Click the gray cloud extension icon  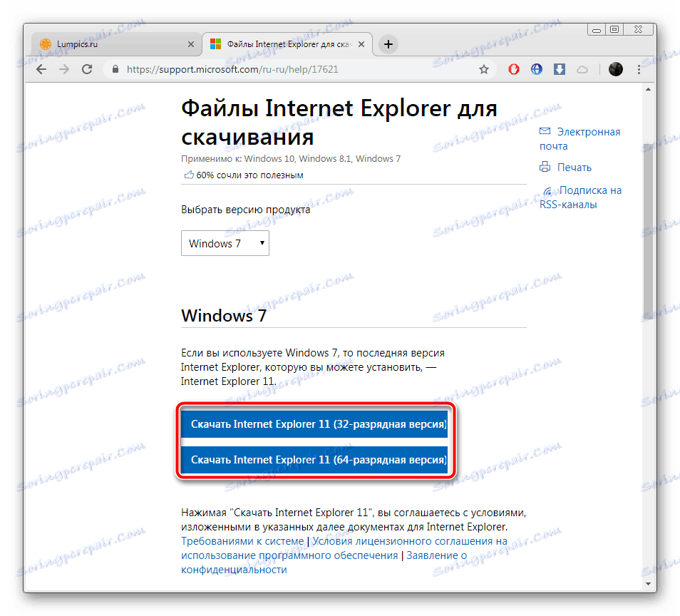pyautogui.click(x=582, y=69)
